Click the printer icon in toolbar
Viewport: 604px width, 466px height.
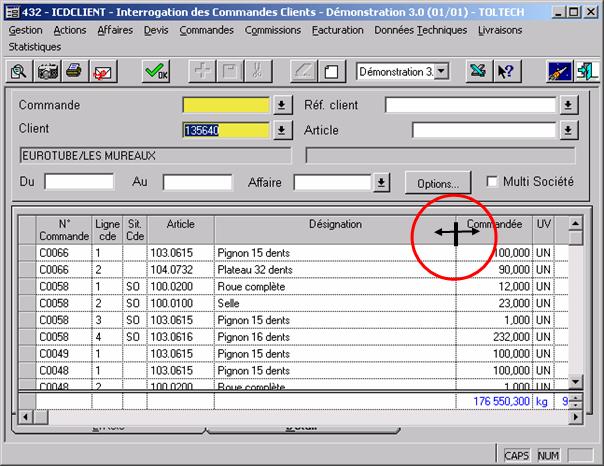tap(74, 71)
